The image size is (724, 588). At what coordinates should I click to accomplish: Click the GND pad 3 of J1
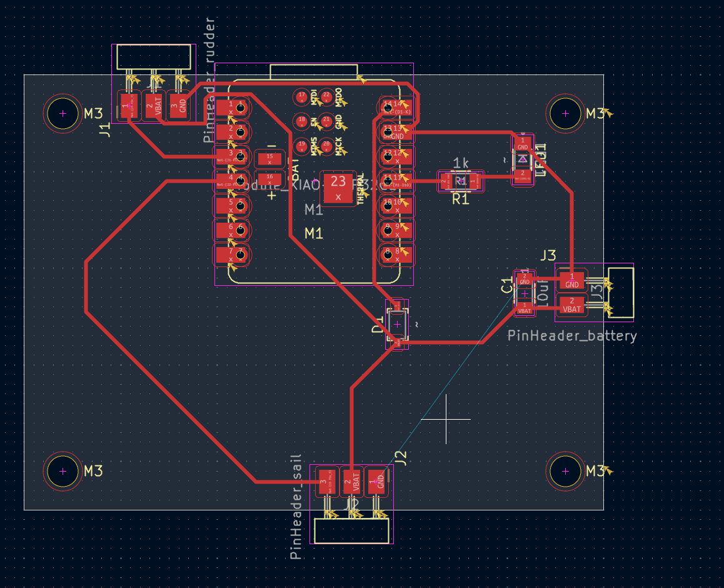pyautogui.click(x=178, y=106)
